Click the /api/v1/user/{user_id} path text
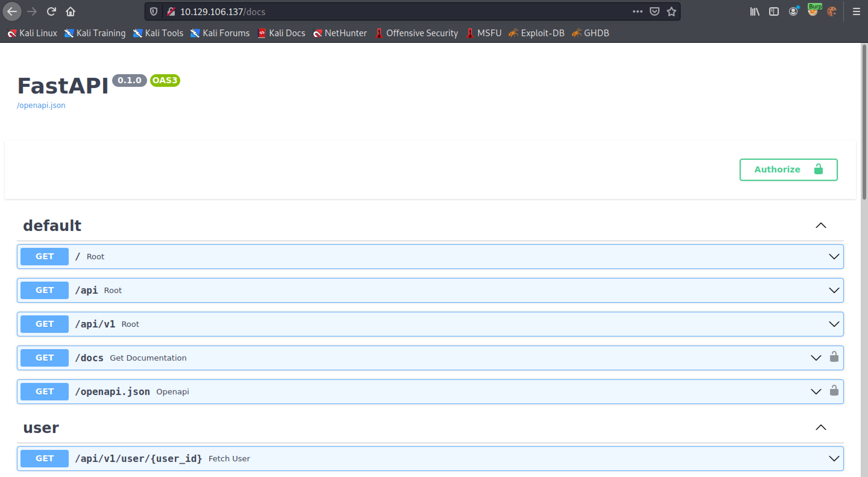868x477 pixels. 139,459
